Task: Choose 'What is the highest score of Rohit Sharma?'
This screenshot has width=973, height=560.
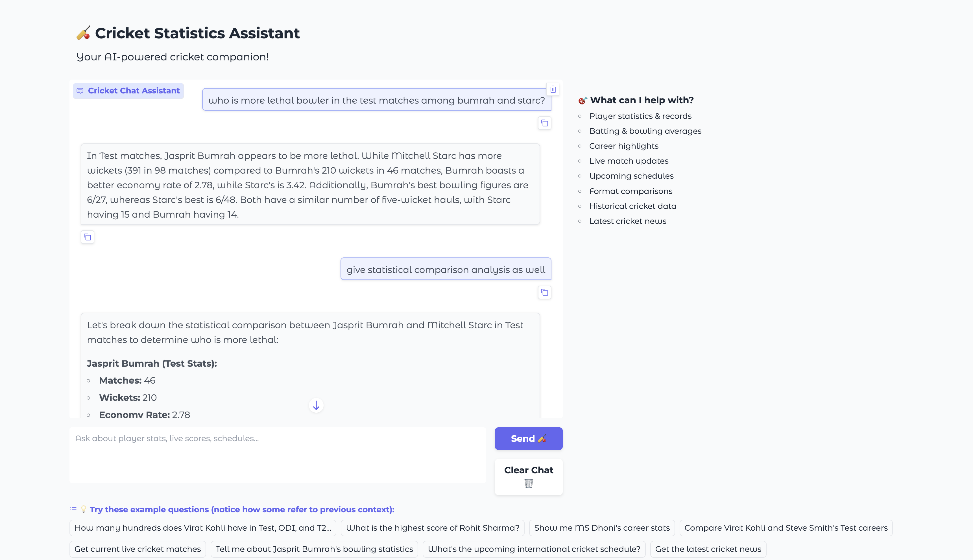Action: [433, 528]
